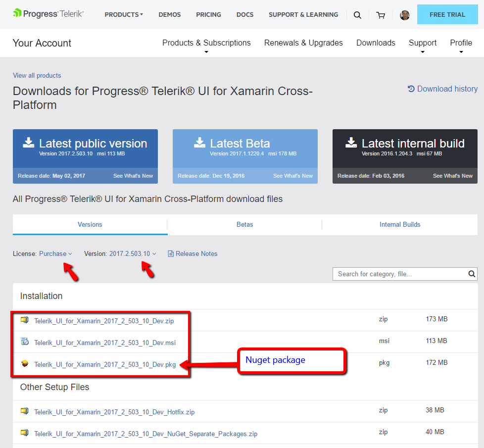Open SUPPORT & LEARNING menu item
The height and width of the screenshot is (448, 484).
303,14
